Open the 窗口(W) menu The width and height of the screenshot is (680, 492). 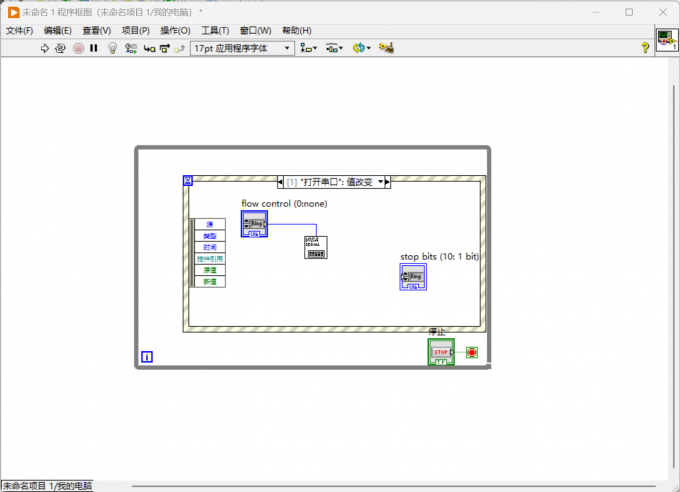click(x=255, y=31)
